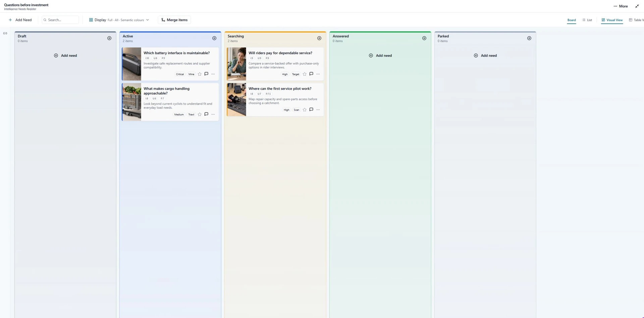Open comments on first service pilot card

pyautogui.click(x=311, y=110)
